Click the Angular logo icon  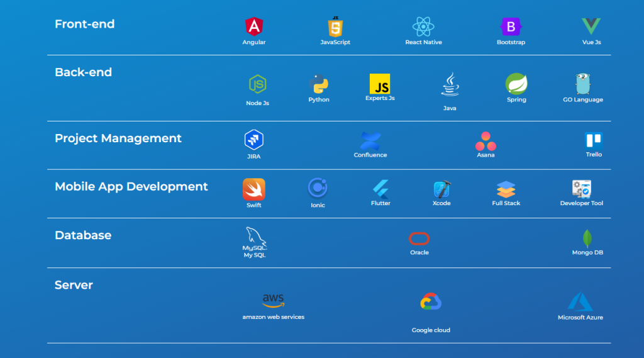pos(254,26)
